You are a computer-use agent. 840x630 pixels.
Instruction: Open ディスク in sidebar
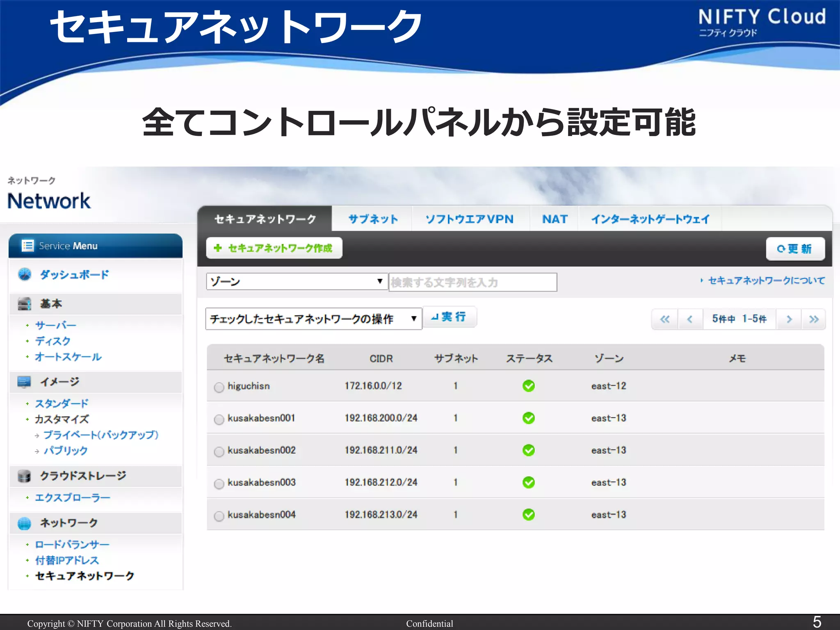click(53, 341)
